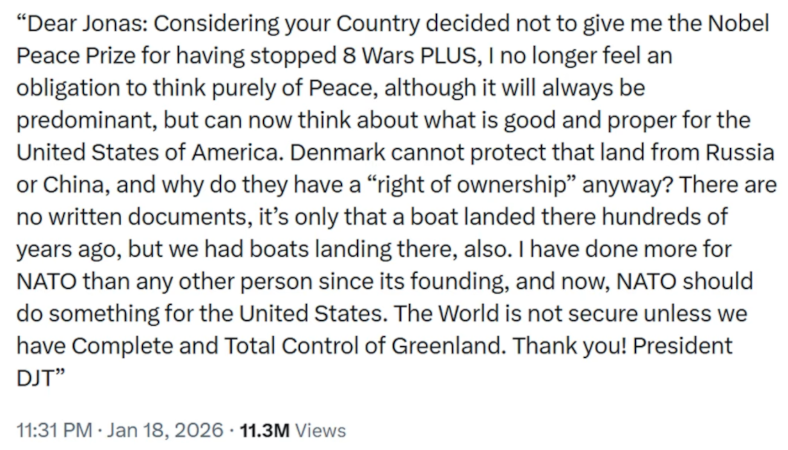Image resolution: width=788 pixels, height=450 pixels.
Task: Click the signature "DJT" ending the post
Action: [36, 377]
